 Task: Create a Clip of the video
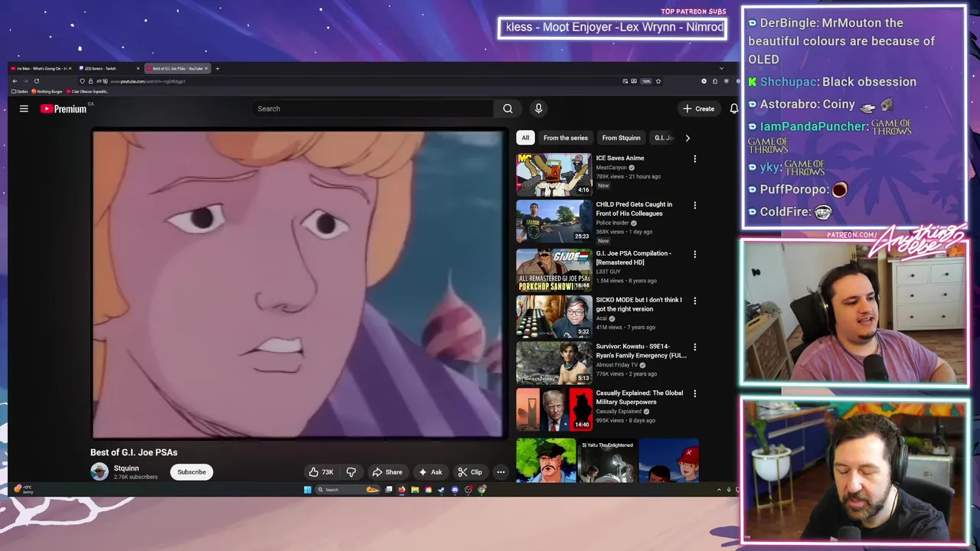click(469, 472)
